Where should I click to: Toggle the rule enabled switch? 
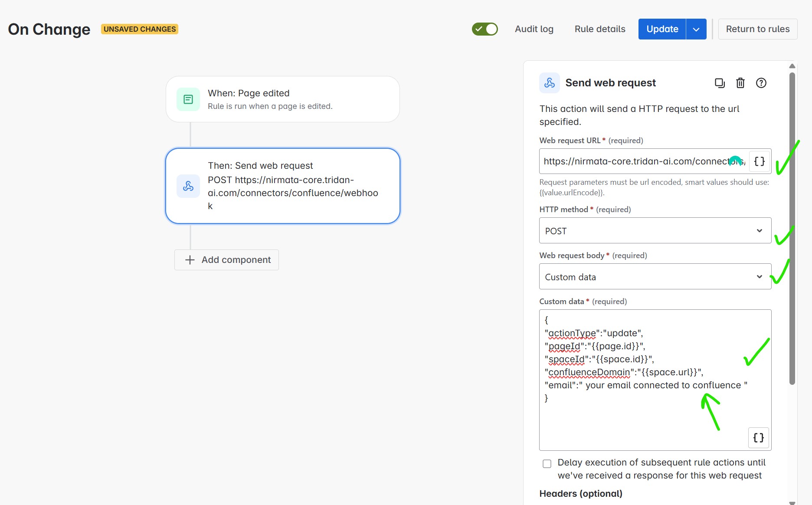tap(485, 29)
